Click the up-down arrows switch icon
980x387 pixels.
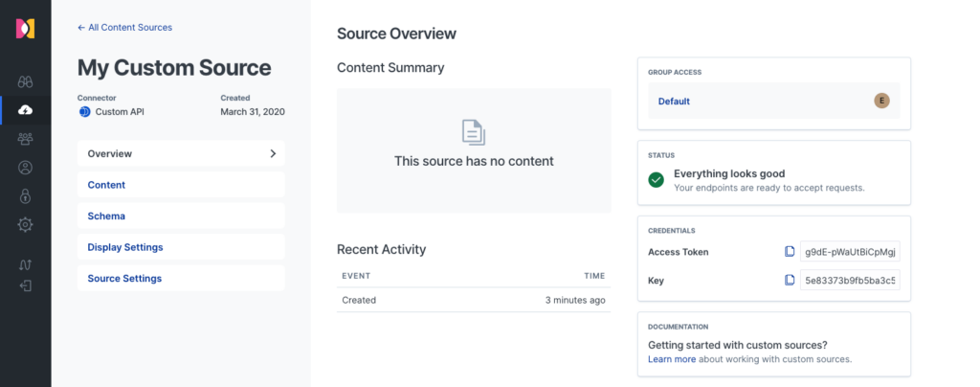(25, 265)
